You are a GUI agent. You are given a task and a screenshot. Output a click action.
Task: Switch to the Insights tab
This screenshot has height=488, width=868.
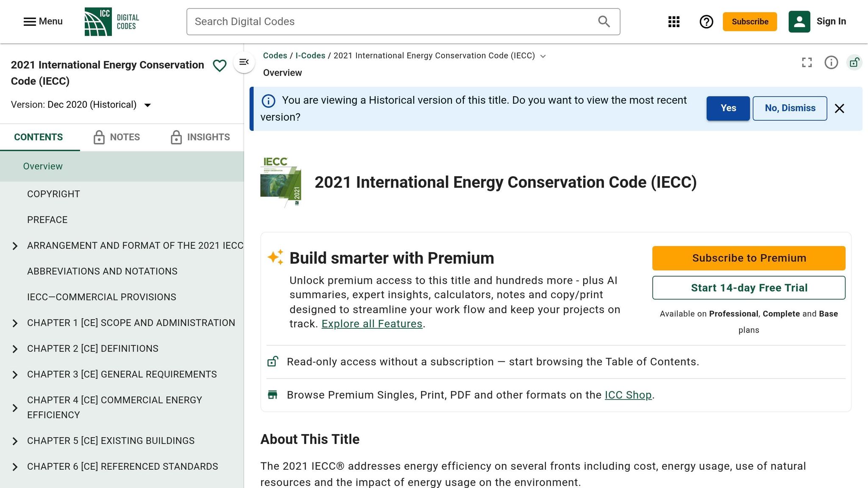click(200, 137)
